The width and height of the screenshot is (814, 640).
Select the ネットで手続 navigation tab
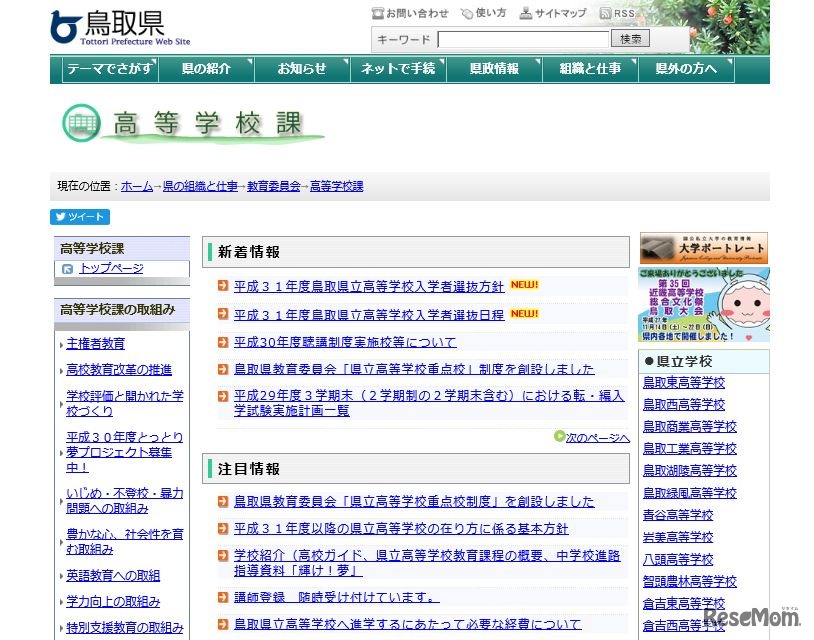pos(398,69)
